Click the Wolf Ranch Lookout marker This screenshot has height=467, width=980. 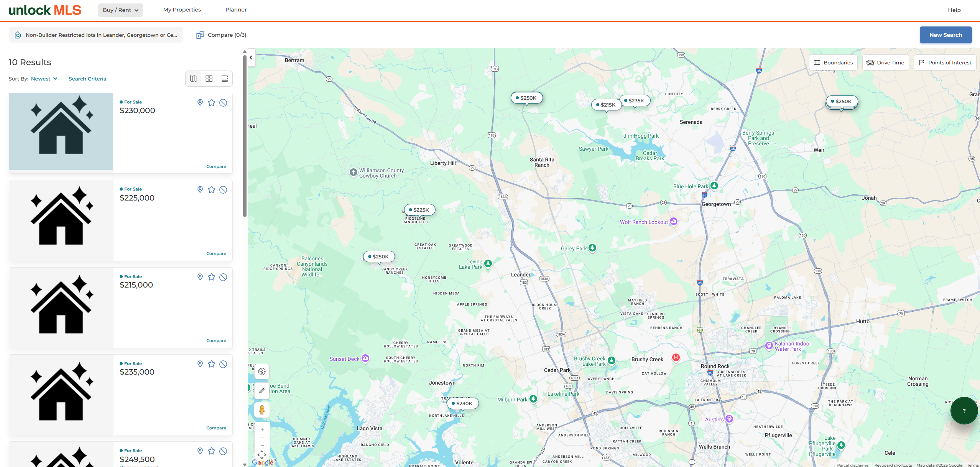pyautogui.click(x=674, y=221)
